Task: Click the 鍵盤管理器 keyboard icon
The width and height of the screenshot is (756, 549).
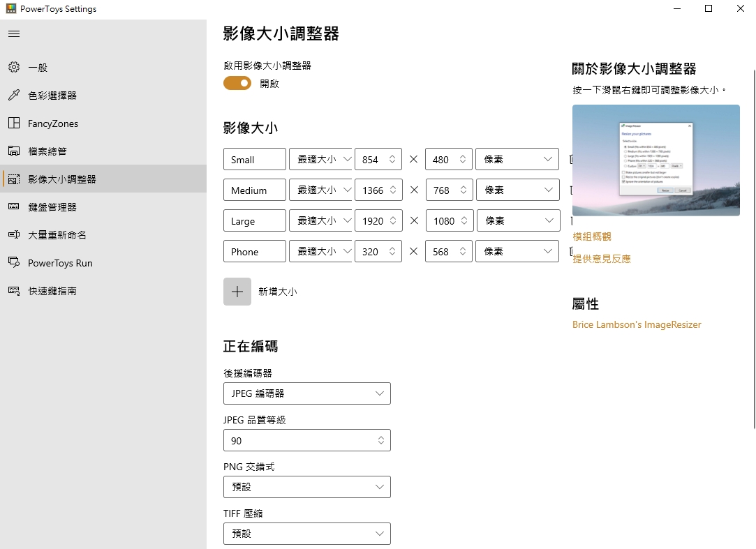Action: click(x=14, y=207)
